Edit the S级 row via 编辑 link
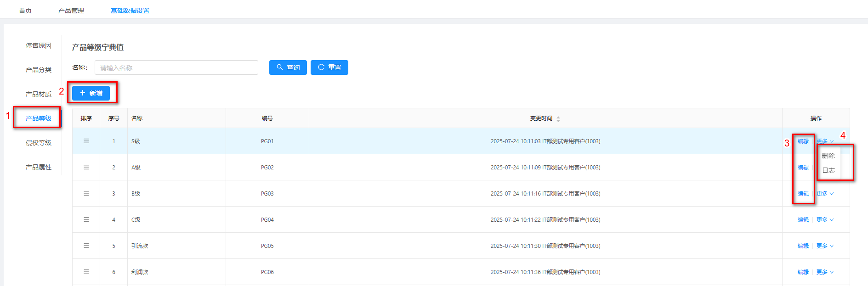Screen dimensions: 868x286 click(x=803, y=141)
